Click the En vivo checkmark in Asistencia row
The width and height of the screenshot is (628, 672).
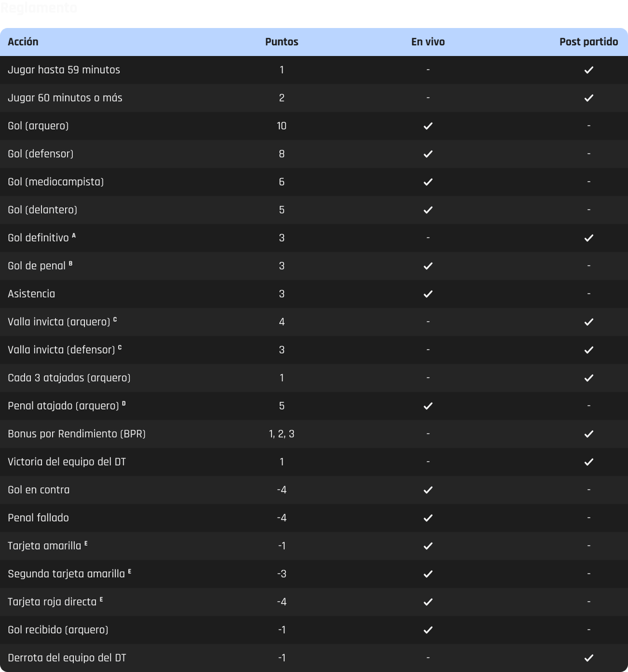point(428,294)
